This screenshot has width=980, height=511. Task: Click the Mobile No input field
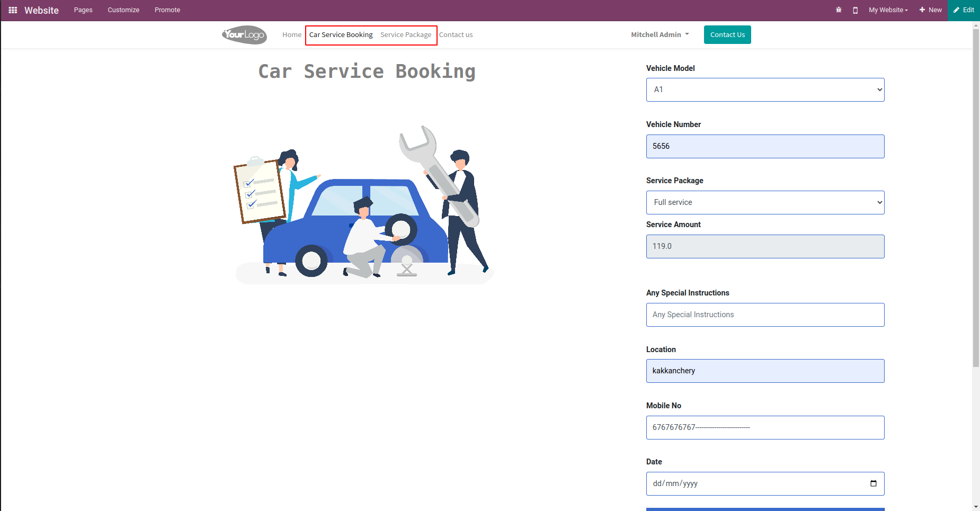[765, 428]
